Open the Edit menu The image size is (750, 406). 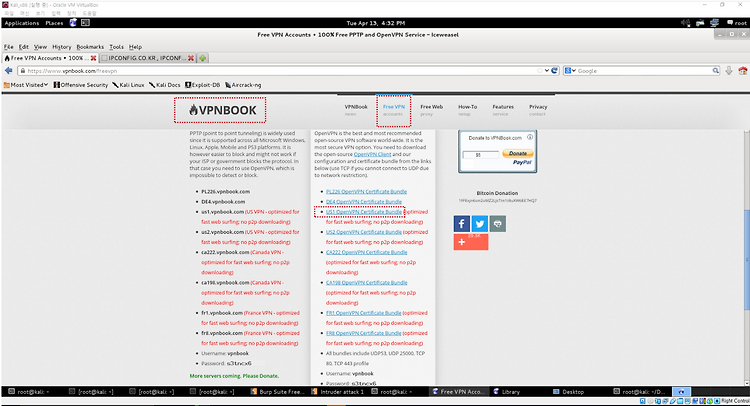point(23,47)
